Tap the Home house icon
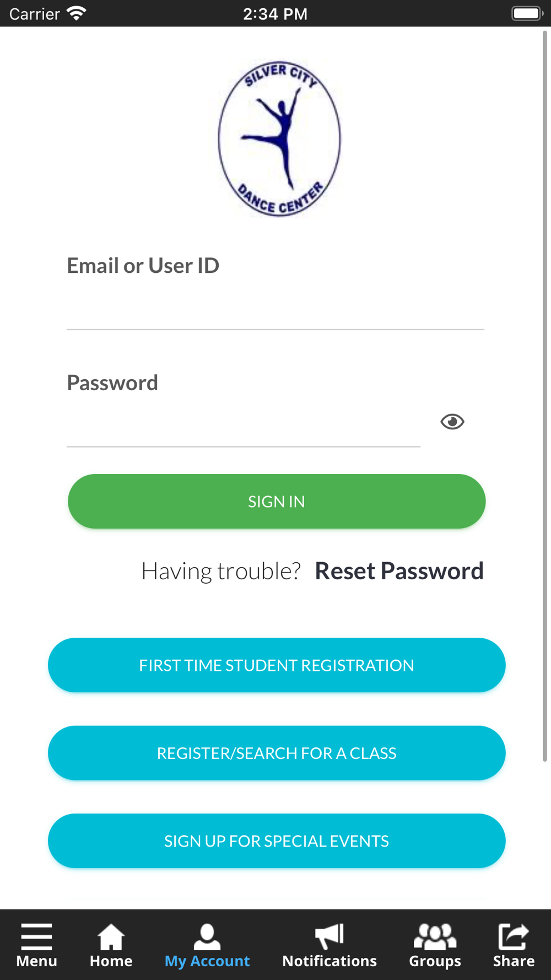551x980 pixels. (111, 936)
